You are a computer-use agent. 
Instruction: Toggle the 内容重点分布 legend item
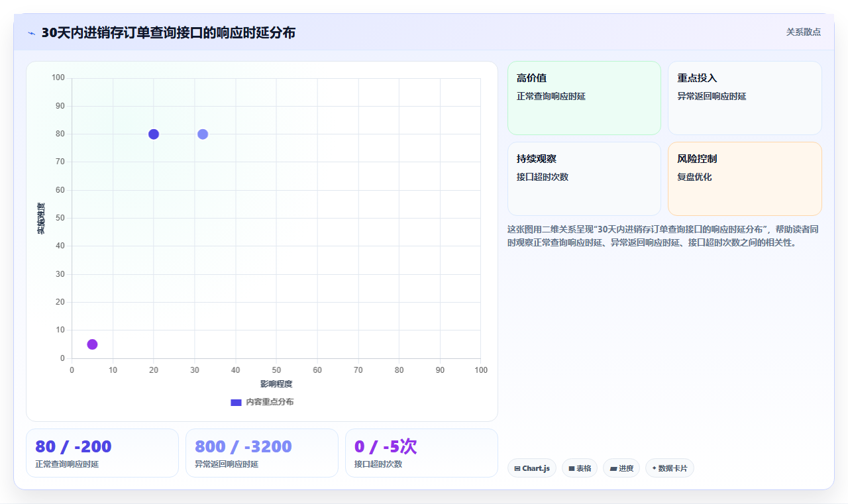(262, 402)
